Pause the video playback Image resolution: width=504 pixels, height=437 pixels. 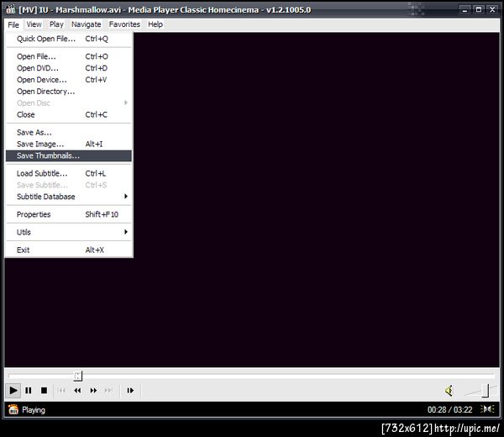pyautogui.click(x=29, y=391)
